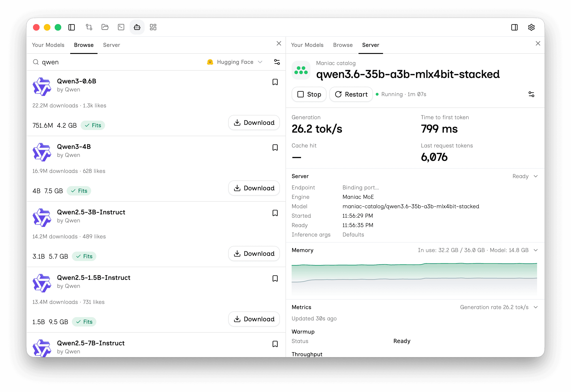Click the search magnifier icon
This screenshot has height=392, width=571.
click(36, 62)
